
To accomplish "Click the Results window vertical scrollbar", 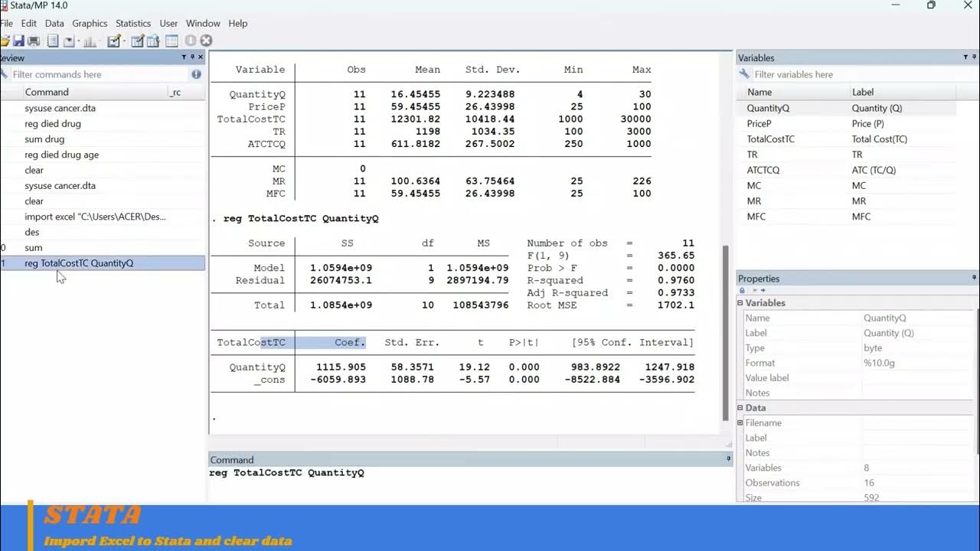I will (726, 332).
